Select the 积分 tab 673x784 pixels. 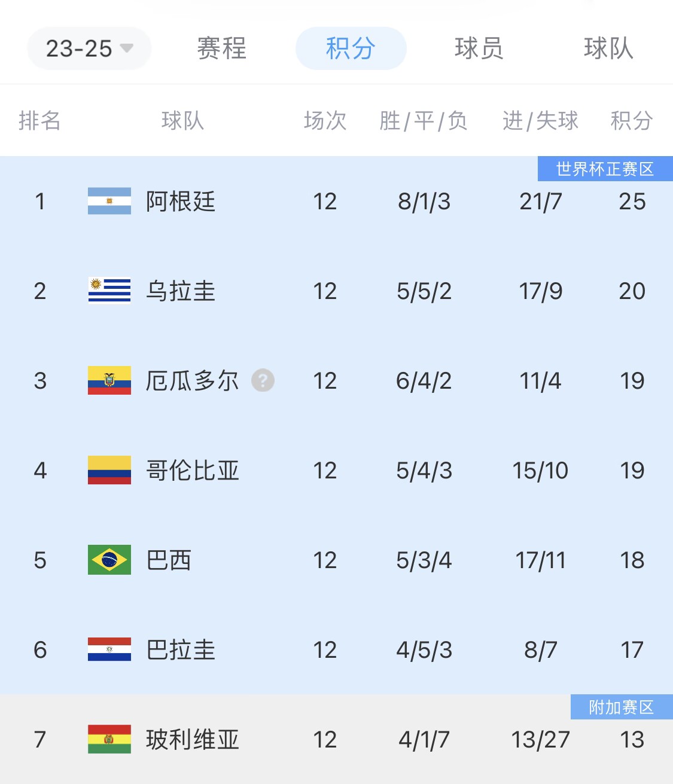pyautogui.click(x=351, y=48)
